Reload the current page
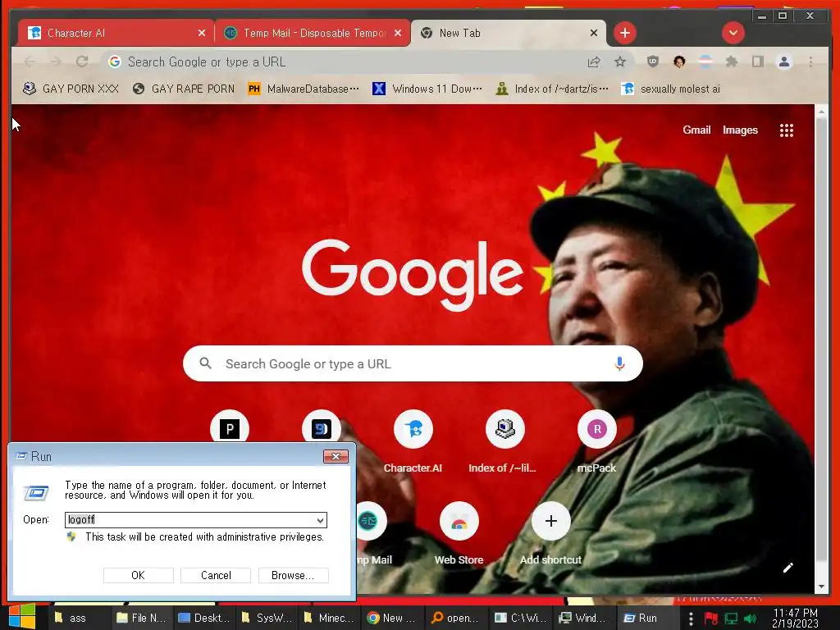The width and height of the screenshot is (840, 630). click(x=82, y=62)
